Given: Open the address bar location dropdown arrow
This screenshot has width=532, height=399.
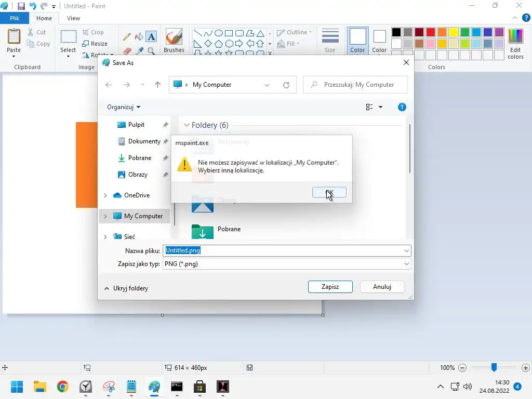Looking at the screenshot, I should [x=267, y=85].
